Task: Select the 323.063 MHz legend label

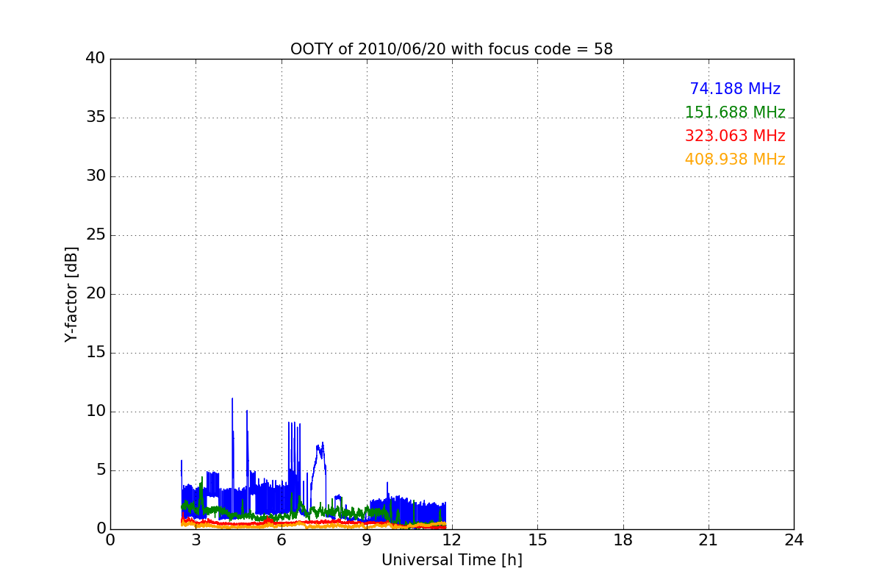Action: [735, 136]
